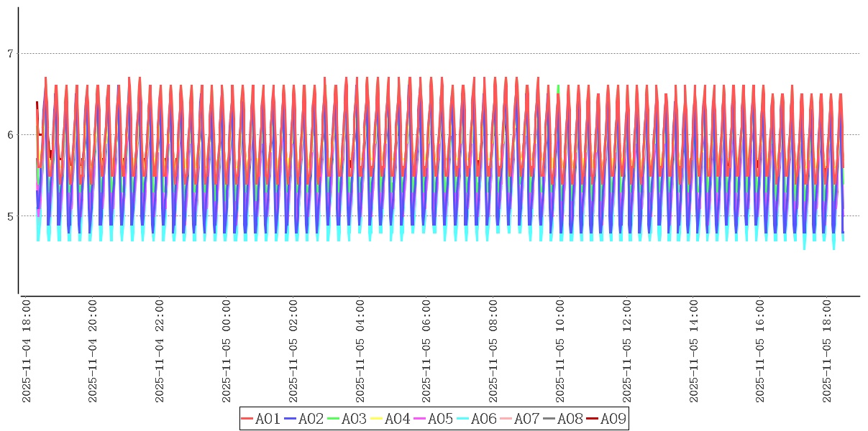Click the green spike near 10:00
The image size is (868, 431).
(x=558, y=88)
